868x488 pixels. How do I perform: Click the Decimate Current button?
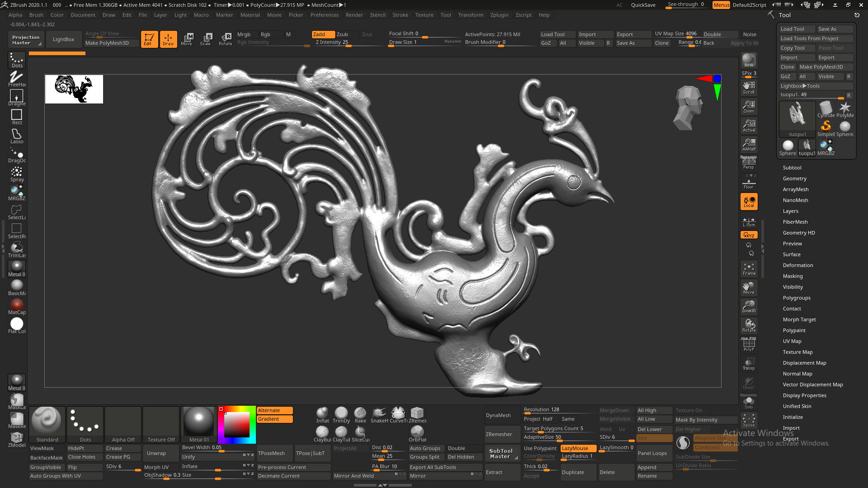click(x=278, y=476)
